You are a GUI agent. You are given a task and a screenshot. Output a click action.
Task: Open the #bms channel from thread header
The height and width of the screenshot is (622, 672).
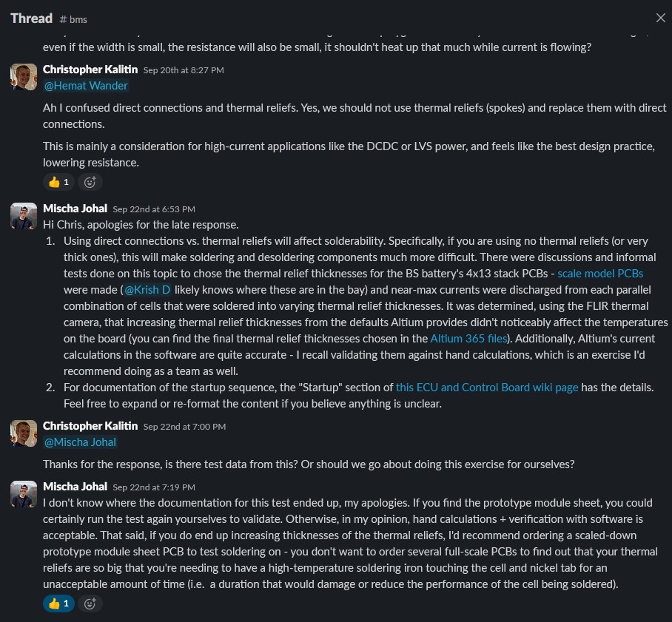tap(73, 18)
